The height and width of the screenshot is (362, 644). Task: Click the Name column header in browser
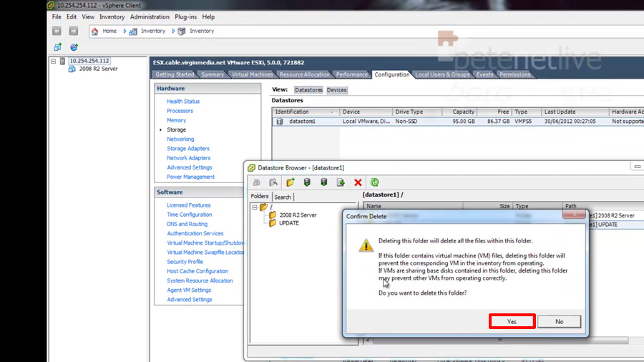[413, 206]
